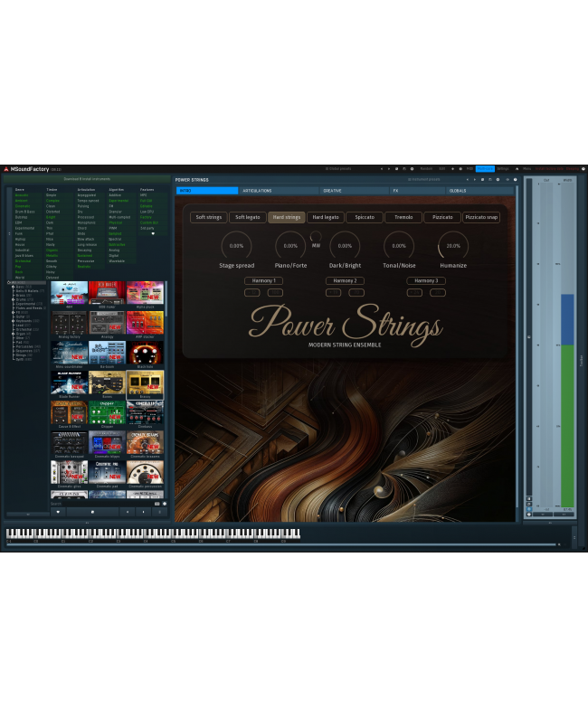Open the Menu item in top bar
This screenshot has height=718, width=588.
[x=527, y=168]
